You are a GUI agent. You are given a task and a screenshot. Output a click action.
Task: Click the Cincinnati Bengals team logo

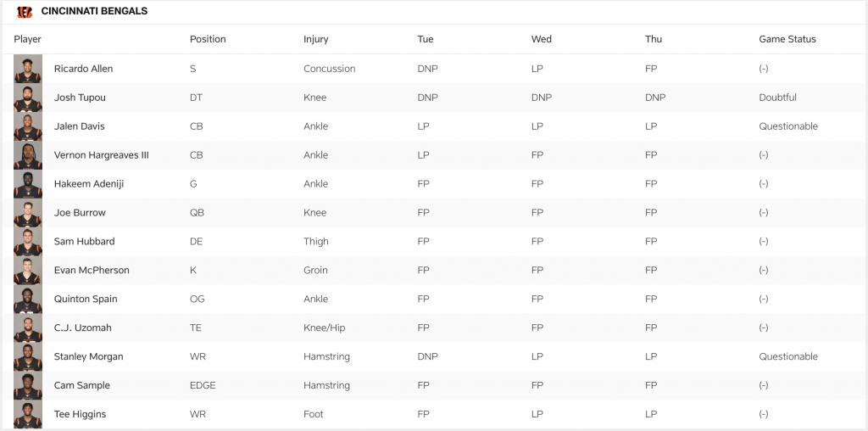(25, 12)
